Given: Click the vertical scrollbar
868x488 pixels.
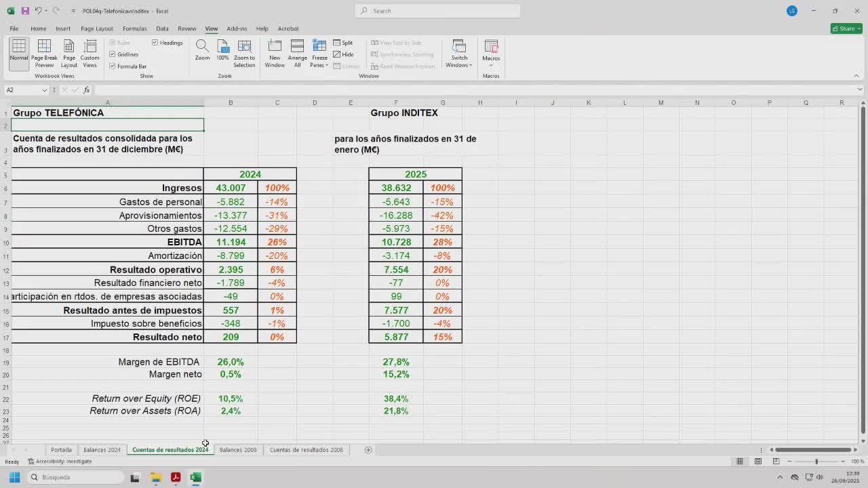Looking at the screenshot, I should 863,271.
